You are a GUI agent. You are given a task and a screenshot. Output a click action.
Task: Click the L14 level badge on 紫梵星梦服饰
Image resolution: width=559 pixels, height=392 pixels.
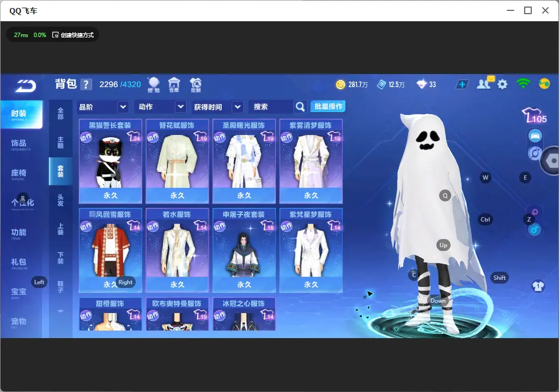click(x=335, y=225)
